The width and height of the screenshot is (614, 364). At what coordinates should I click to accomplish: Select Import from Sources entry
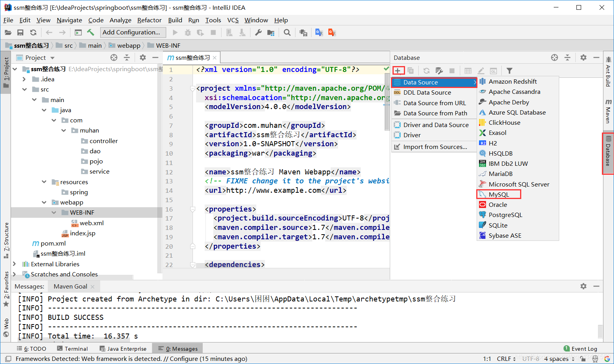(x=434, y=147)
